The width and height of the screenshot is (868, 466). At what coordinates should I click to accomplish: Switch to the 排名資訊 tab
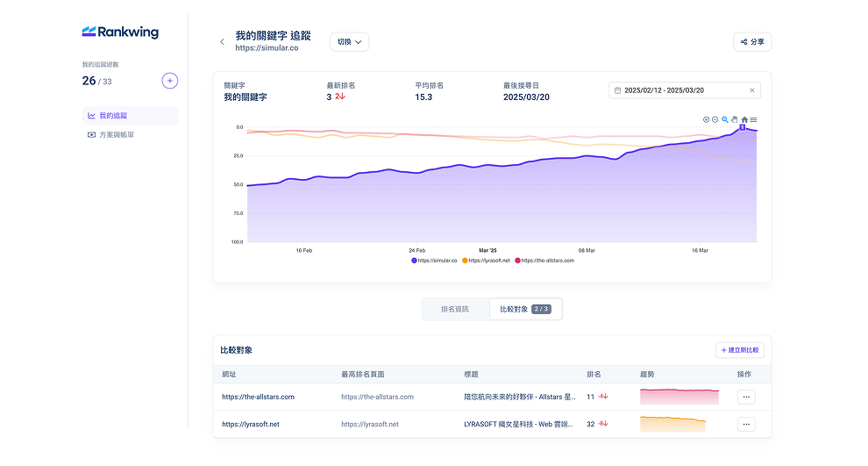point(455,309)
